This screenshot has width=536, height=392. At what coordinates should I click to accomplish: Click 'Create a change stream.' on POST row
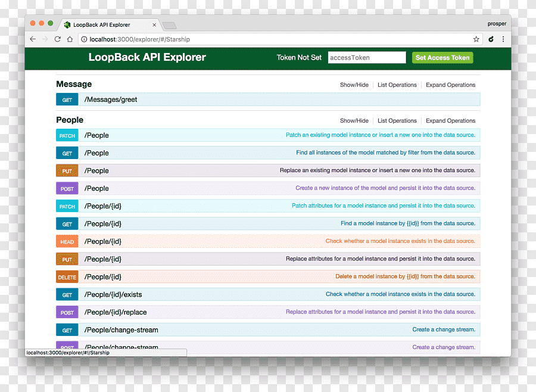444,347
